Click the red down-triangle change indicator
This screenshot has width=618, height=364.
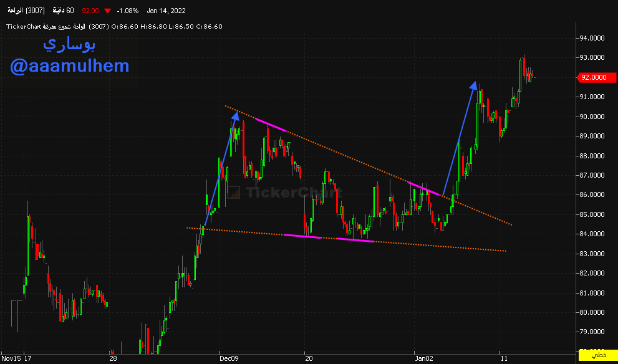pyautogui.click(x=107, y=11)
